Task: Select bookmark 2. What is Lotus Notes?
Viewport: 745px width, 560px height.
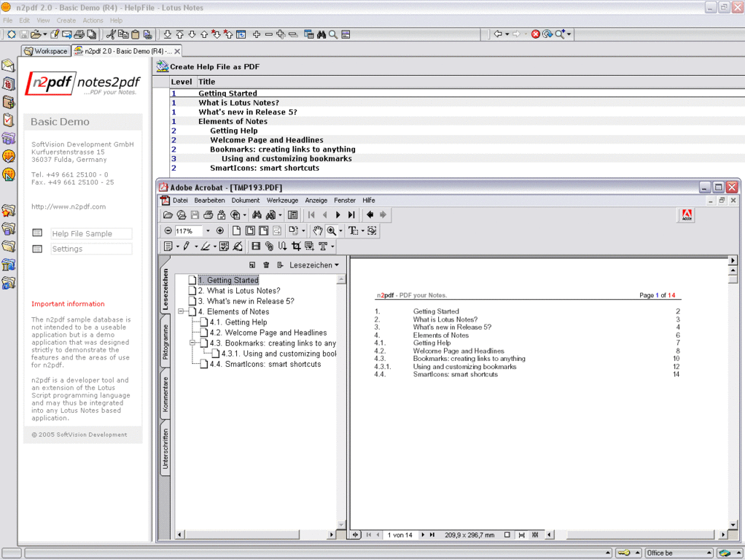Action: pyautogui.click(x=239, y=291)
